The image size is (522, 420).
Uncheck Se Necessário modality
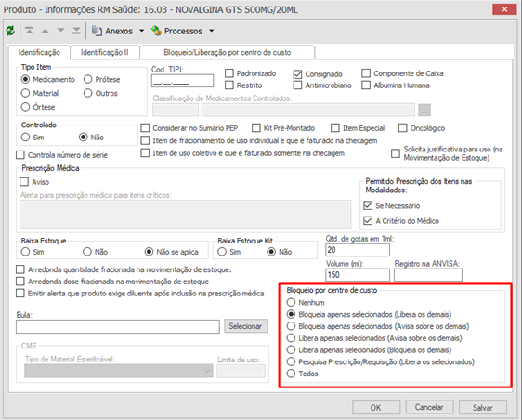pos(368,205)
